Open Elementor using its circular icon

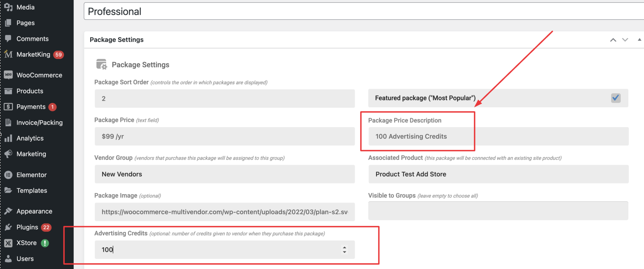point(8,175)
